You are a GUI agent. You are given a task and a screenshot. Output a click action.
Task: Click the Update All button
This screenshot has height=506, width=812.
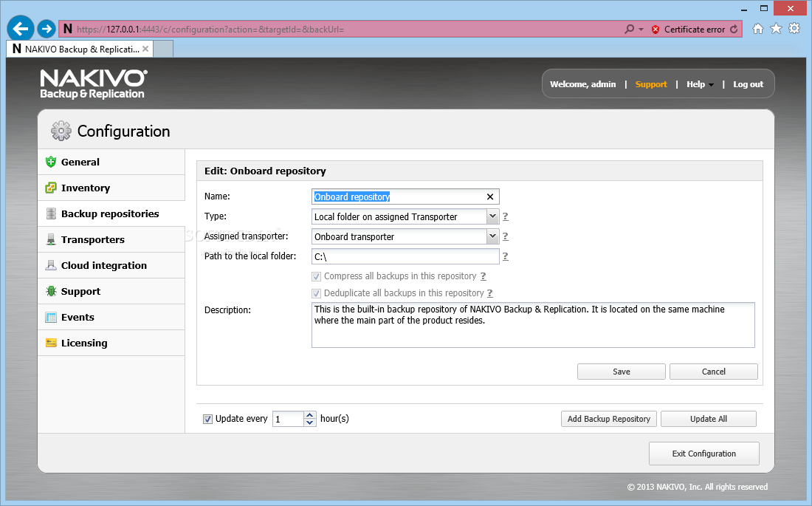tap(709, 419)
